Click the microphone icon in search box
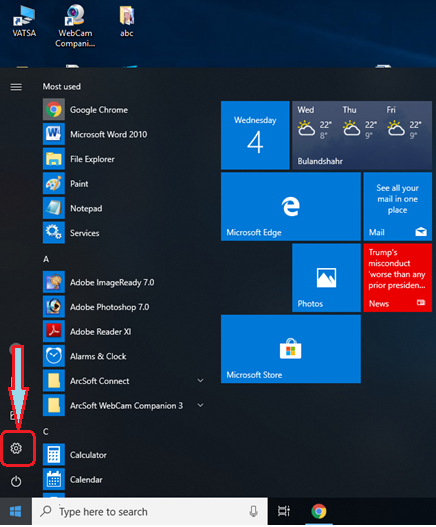Screen dimensions: 436x527 (253, 512)
